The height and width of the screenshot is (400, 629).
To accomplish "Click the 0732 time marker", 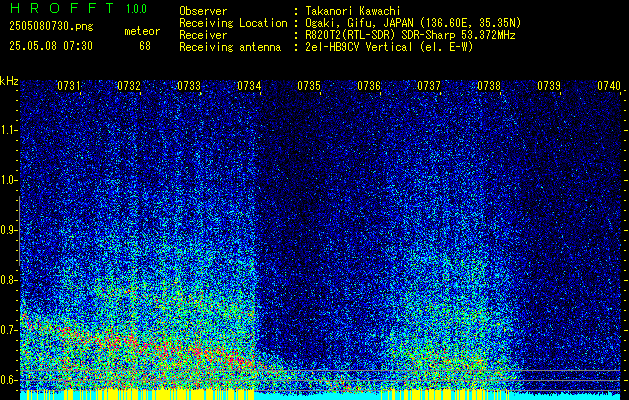I will [x=129, y=86].
